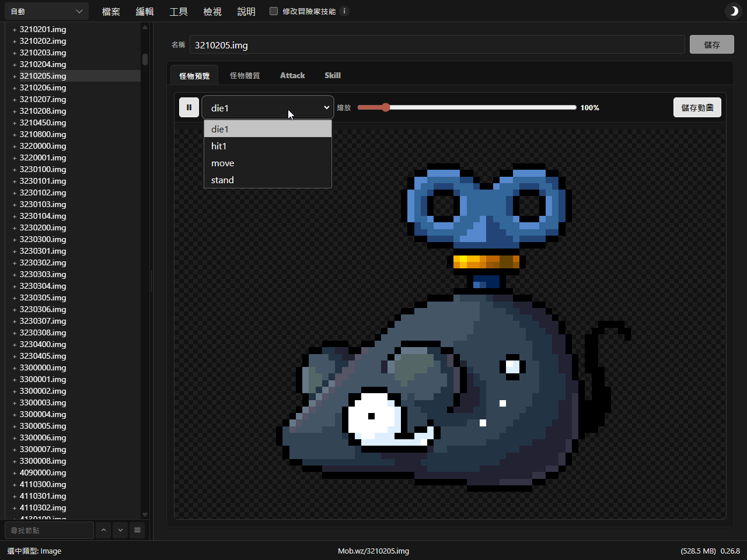Switch to the 怪物預覽 tab
The image size is (747, 560).
click(x=194, y=75)
